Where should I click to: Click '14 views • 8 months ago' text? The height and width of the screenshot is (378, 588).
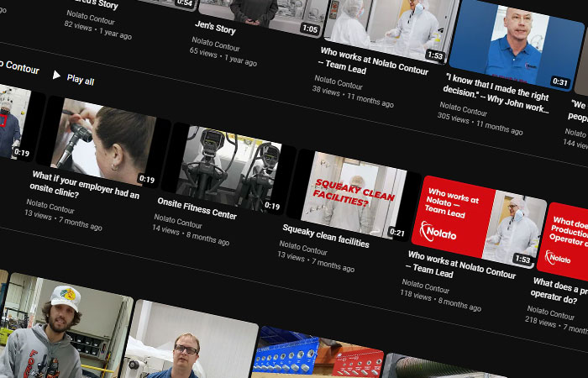(191, 234)
